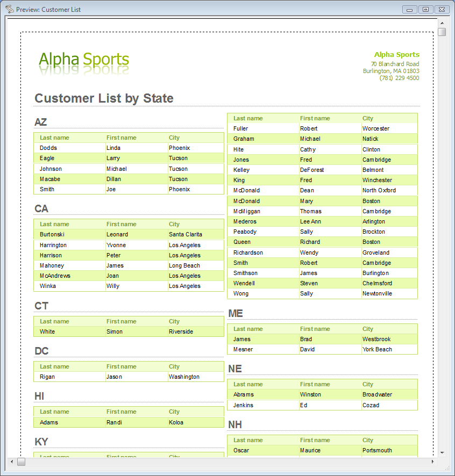Click the city 'Portsmouth'
The height and width of the screenshot is (476, 455).
(377, 450)
